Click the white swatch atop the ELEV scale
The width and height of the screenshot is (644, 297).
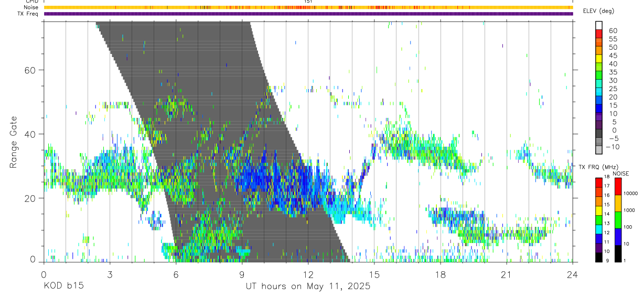(599, 26)
